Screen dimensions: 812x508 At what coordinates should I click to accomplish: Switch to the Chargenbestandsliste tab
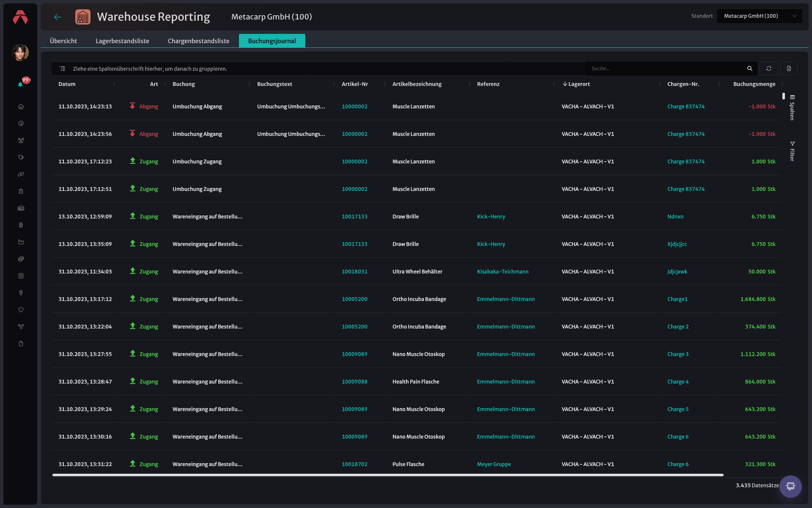(x=198, y=41)
